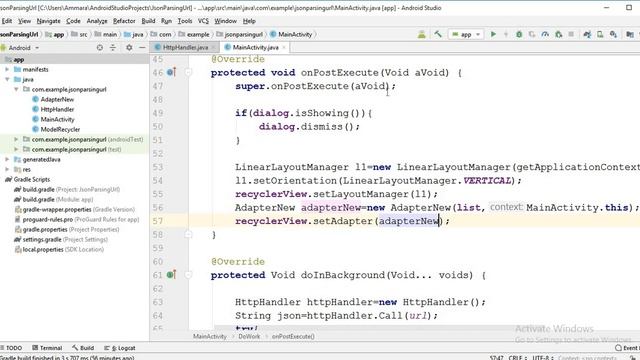The height and width of the screenshot is (360, 640).
Task: Select the settings.gradle file
Action: coord(61,240)
